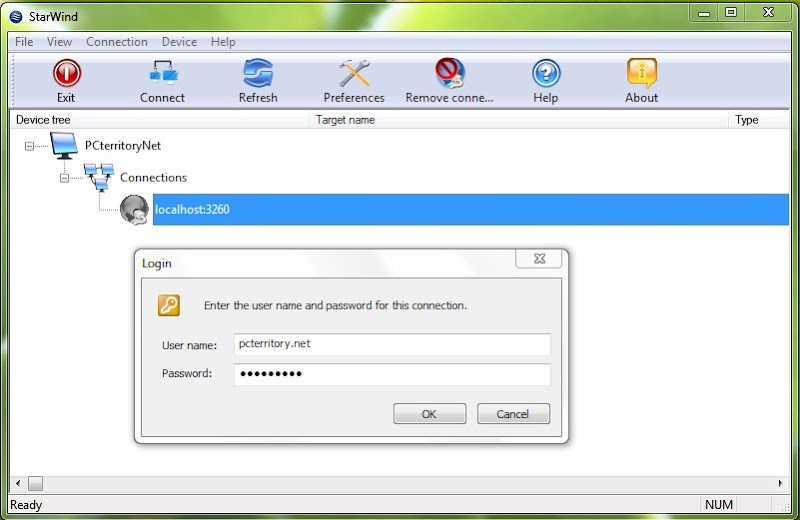Click the horizontal scrollbar thumb
800x520 pixels.
(x=35, y=483)
